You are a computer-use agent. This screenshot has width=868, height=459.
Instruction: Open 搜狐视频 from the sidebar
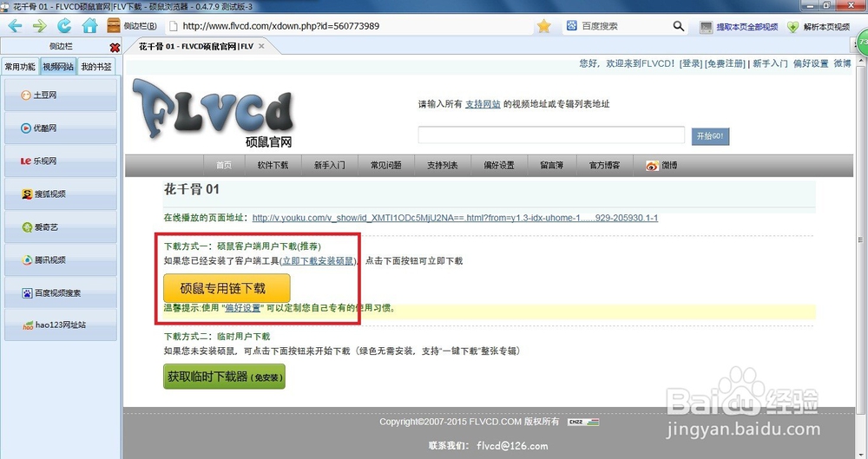61,193
